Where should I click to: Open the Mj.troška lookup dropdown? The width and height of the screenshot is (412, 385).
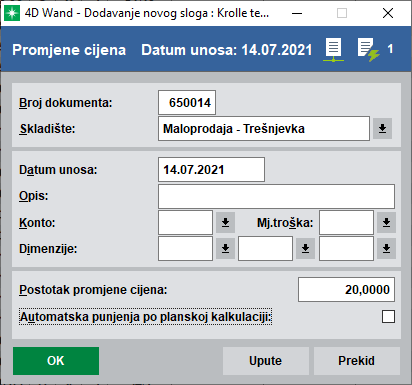(x=386, y=222)
